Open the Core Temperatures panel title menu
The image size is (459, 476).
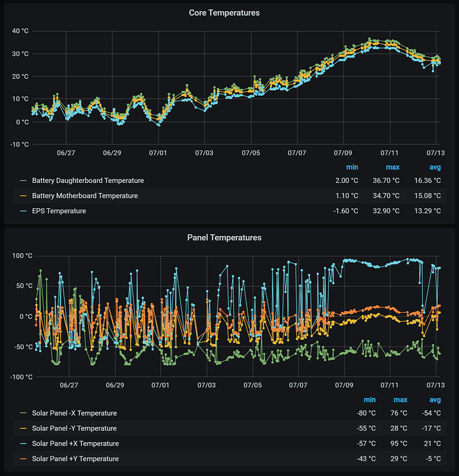[224, 13]
